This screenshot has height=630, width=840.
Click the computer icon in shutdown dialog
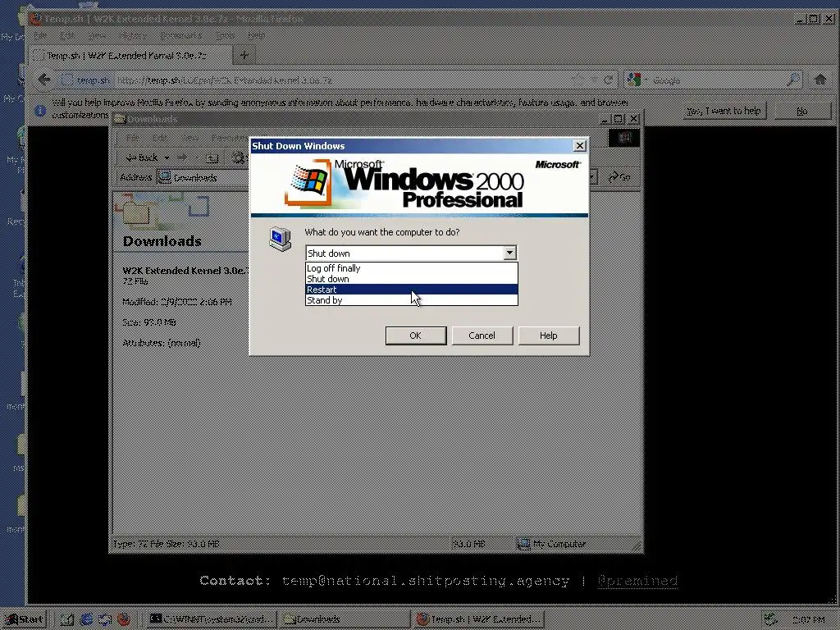coord(280,239)
